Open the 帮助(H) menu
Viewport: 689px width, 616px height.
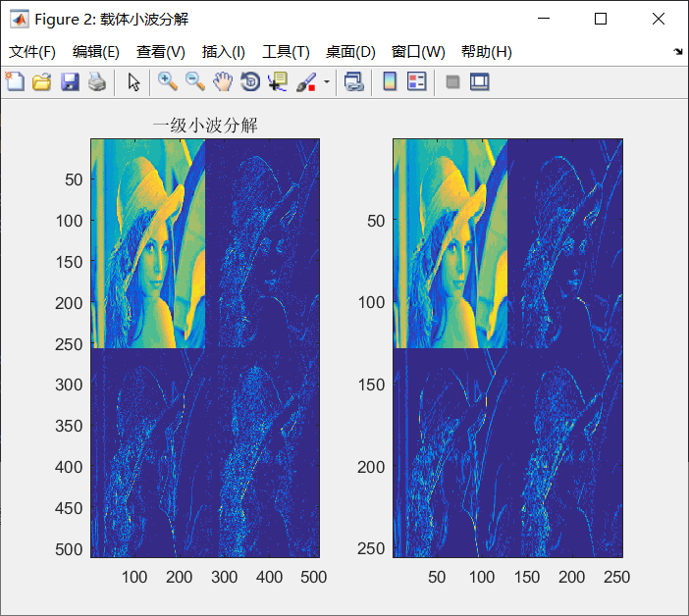click(x=487, y=52)
